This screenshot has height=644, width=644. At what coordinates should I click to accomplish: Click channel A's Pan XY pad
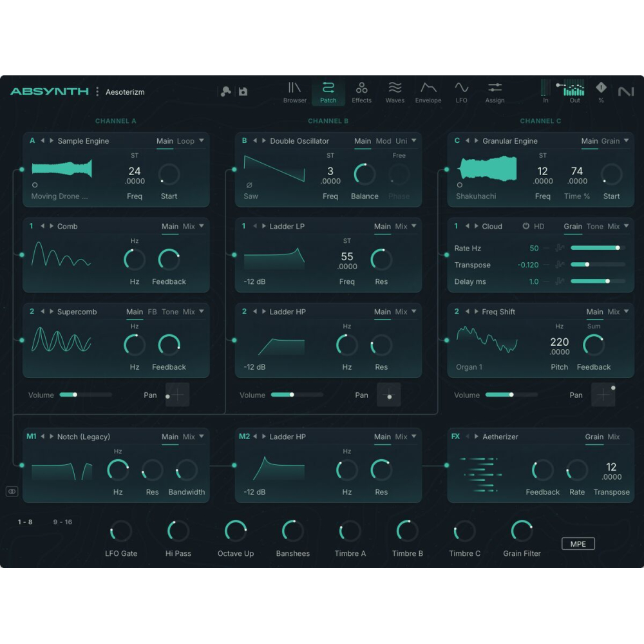tap(177, 395)
